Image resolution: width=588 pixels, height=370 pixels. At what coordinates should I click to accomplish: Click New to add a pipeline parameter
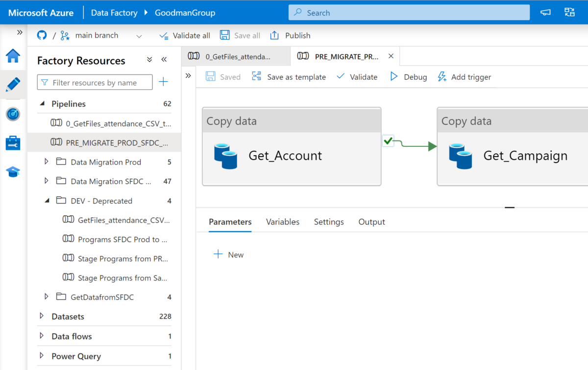[x=228, y=254]
